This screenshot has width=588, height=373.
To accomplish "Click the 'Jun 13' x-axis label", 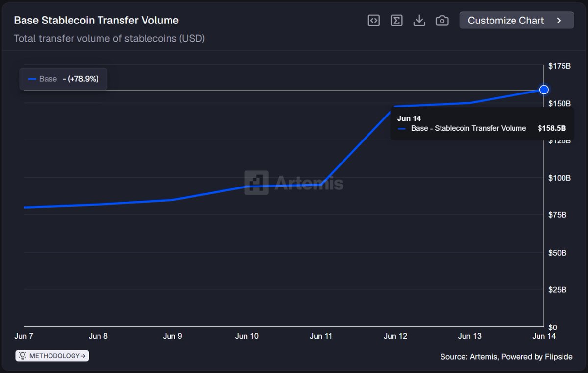I will [x=469, y=336].
